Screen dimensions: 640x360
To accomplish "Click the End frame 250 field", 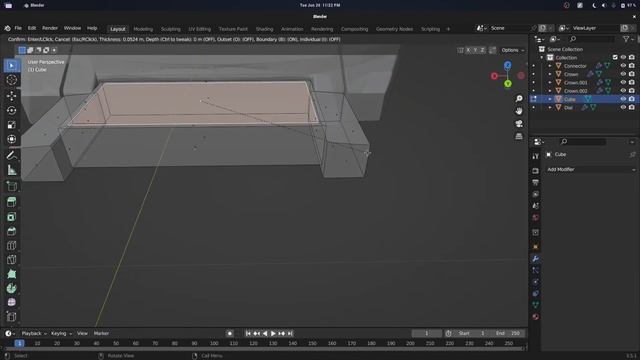I will [509, 333].
